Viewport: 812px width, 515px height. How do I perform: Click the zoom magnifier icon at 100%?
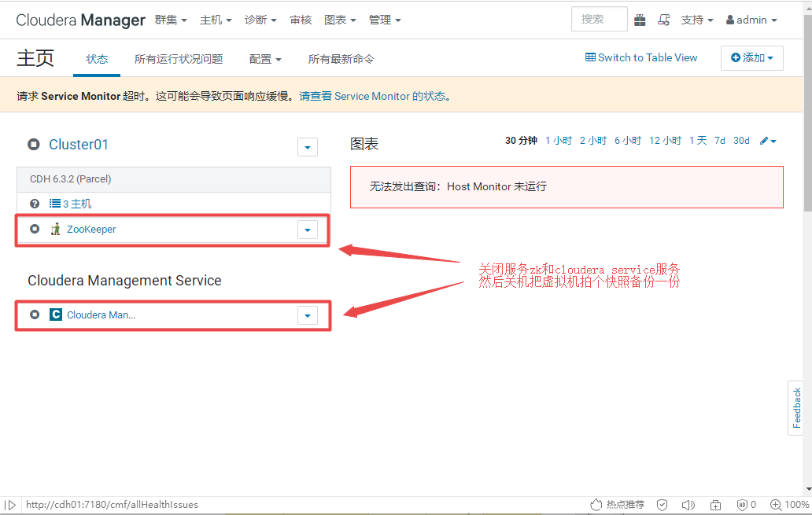[776, 505]
